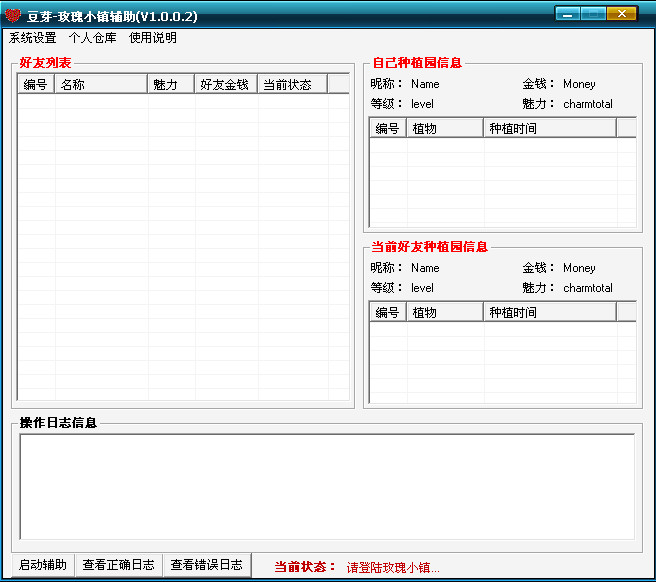Click 编号 header in 当前好友种植园信息 table
The width and height of the screenshot is (656, 582).
click(x=388, y=312)
